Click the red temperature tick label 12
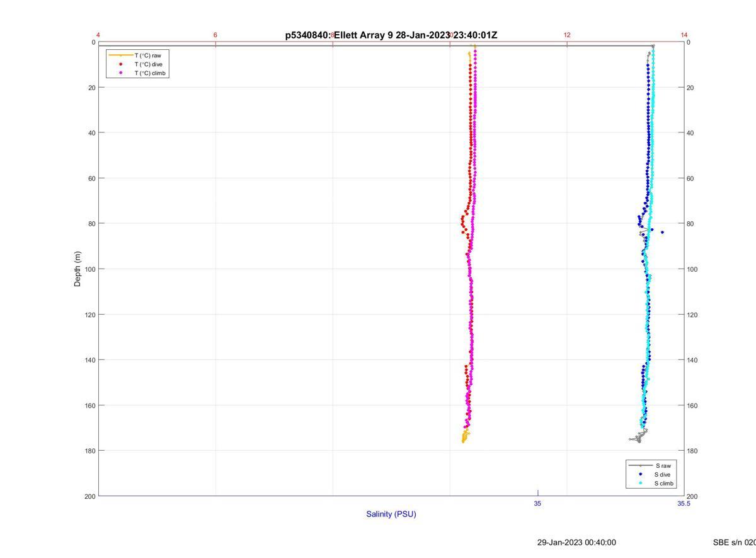 (567, 35)
